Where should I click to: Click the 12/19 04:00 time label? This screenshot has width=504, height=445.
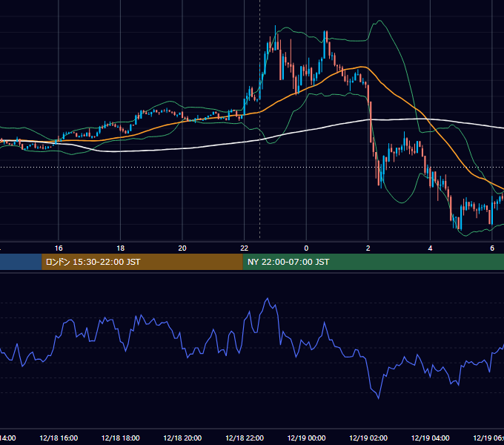(431, 438)
